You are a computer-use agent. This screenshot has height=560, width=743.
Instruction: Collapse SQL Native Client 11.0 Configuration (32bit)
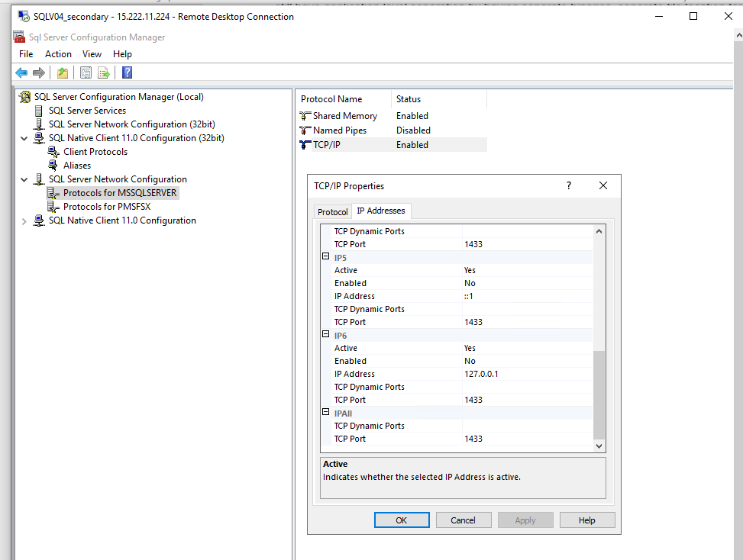[22, 137]
